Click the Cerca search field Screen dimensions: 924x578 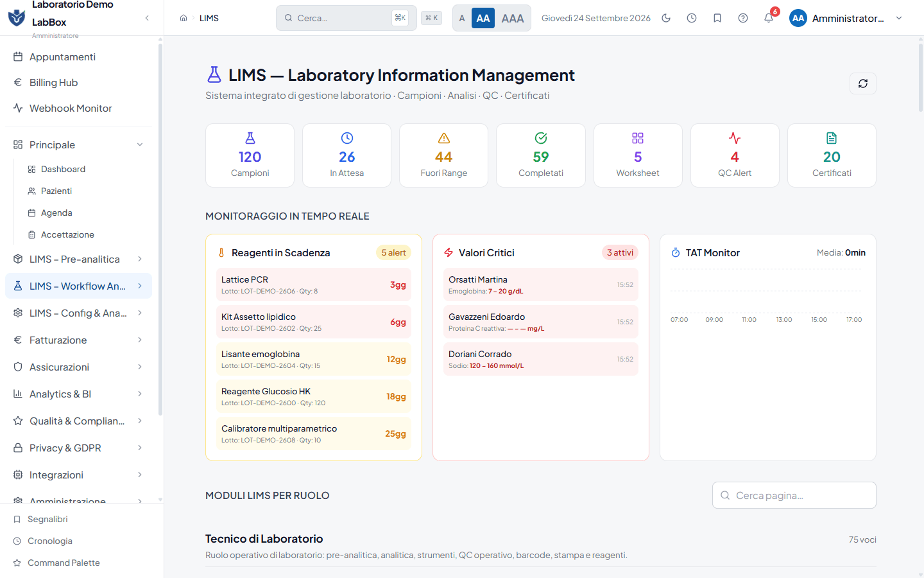pyautogui.click(x=346, y=18)
